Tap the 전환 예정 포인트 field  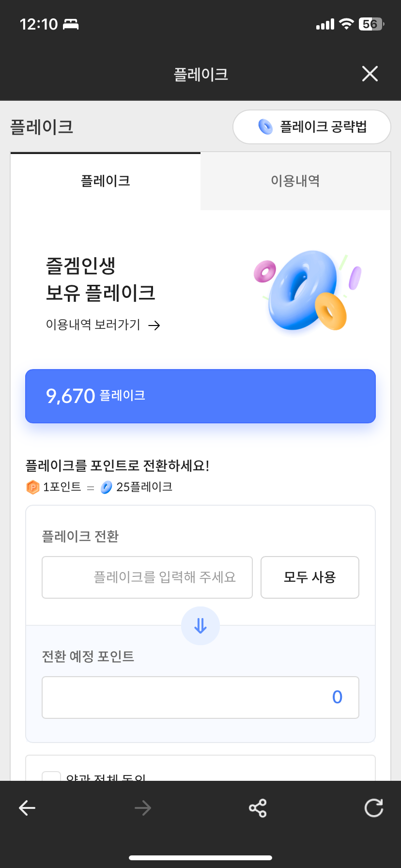tap(200, 697)
